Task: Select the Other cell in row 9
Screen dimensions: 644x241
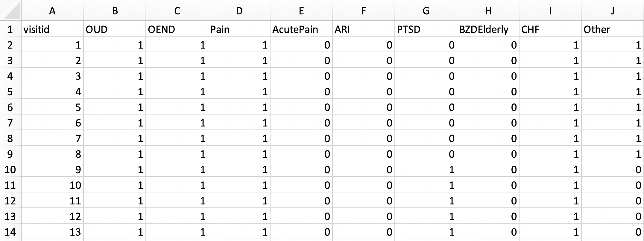Action: pos(613,154)
